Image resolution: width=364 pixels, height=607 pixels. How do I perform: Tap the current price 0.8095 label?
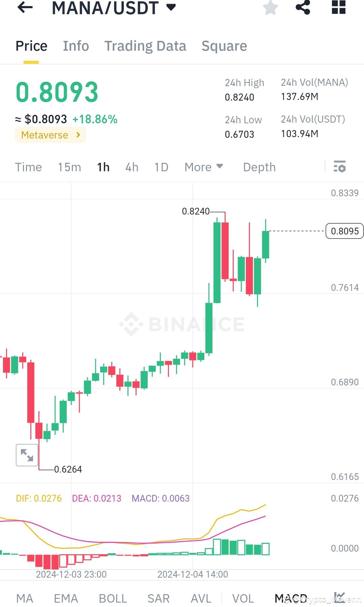pos(344,231)
